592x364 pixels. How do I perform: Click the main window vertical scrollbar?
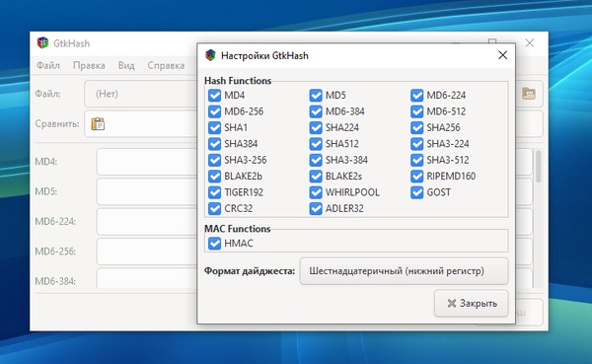pos(538,166)
